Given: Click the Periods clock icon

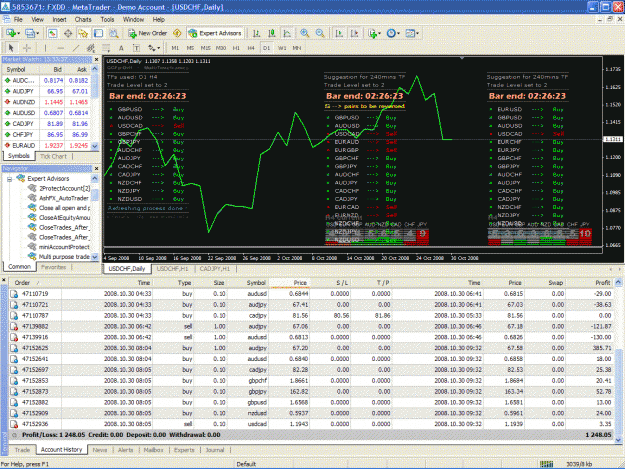Looking at the screenshot, I should point(391,33).
